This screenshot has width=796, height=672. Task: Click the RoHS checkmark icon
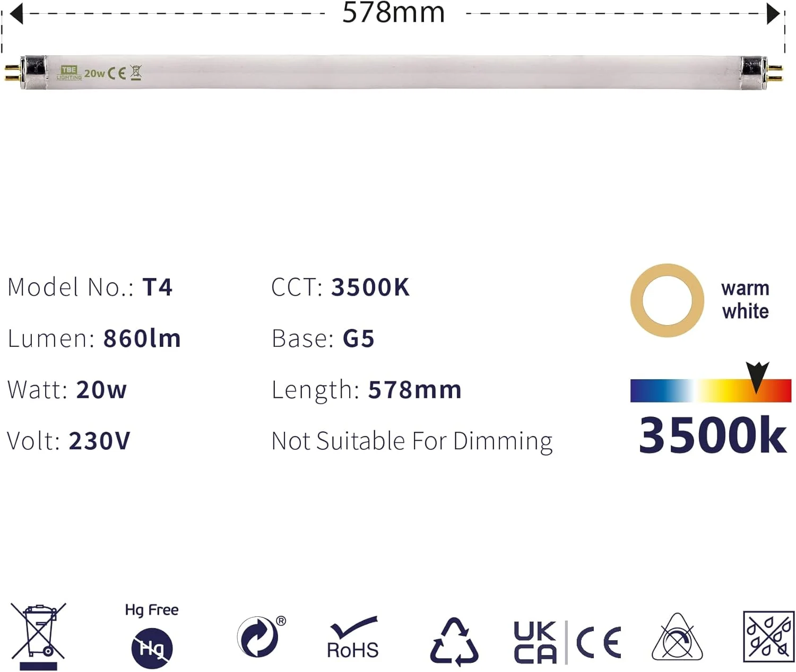tap(353, 637)
